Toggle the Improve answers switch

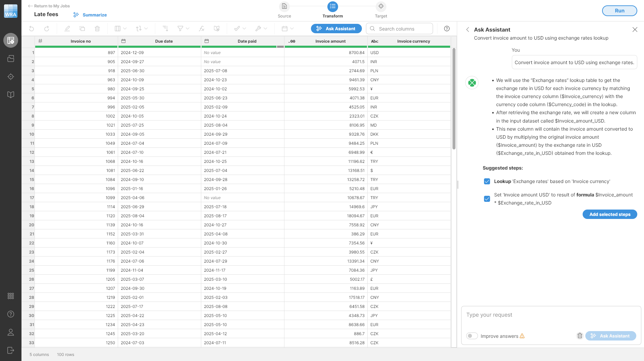472,336
